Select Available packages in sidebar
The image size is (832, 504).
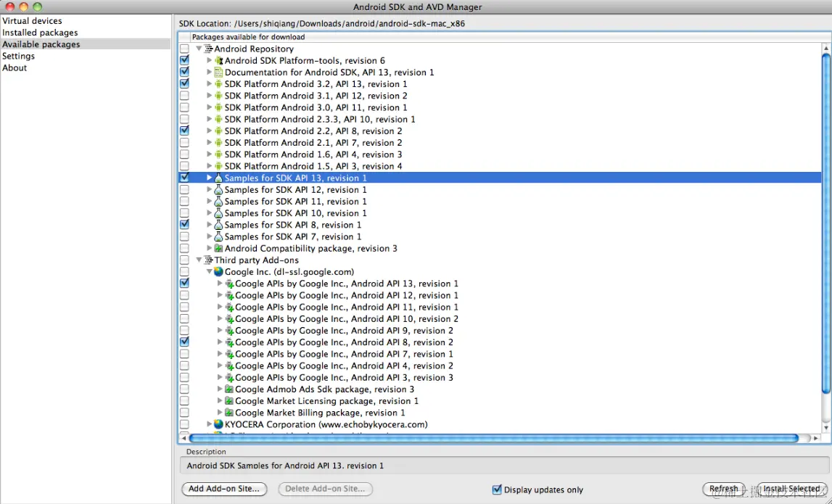coord(86,44)
